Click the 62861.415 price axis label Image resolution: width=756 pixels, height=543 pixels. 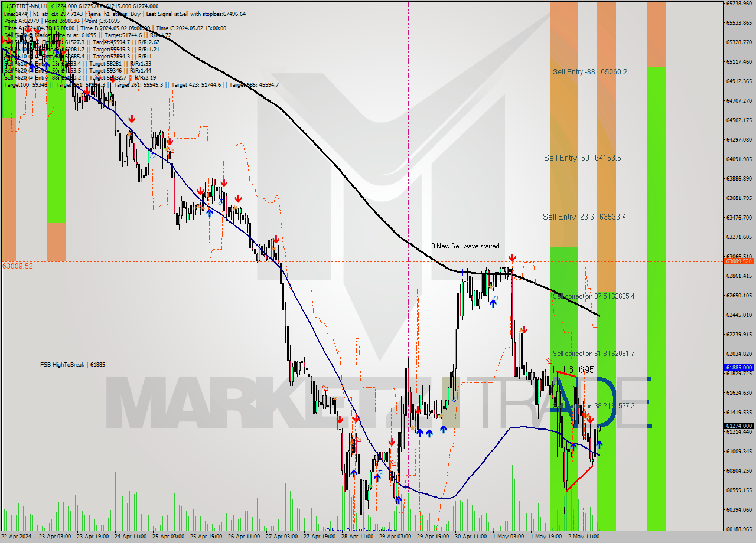click(738, 276)
